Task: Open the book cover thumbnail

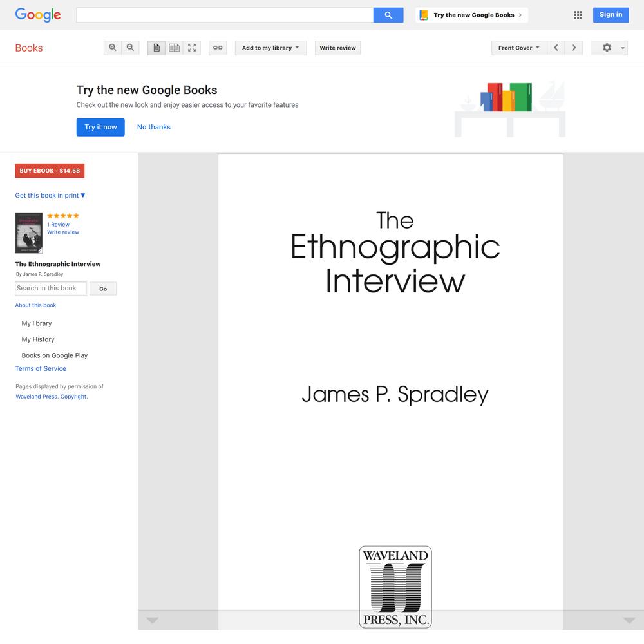Action: pyautogui.click(x=29, y=233)
